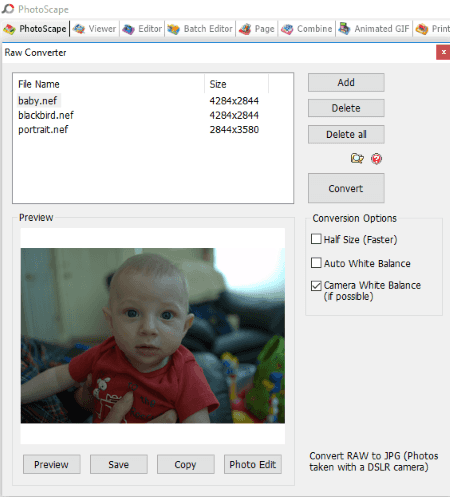Click the File Name column header

pos(109,84)
